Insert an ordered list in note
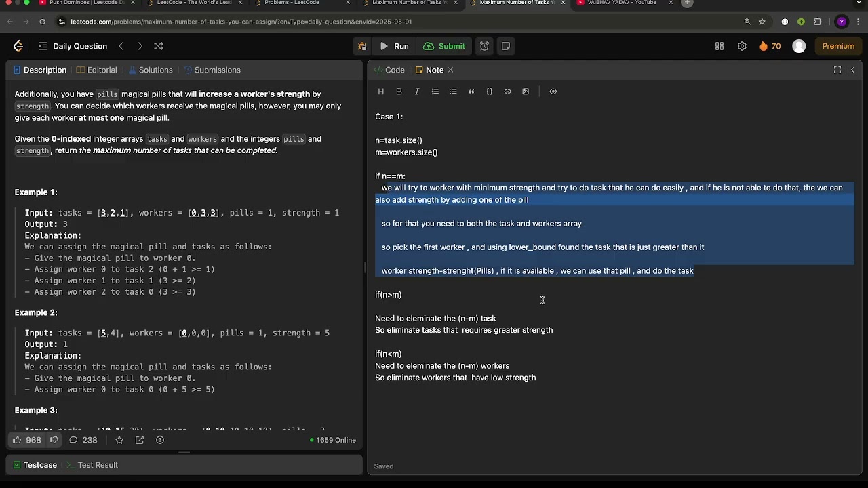 pyautogui.click(x=435, y=91)
